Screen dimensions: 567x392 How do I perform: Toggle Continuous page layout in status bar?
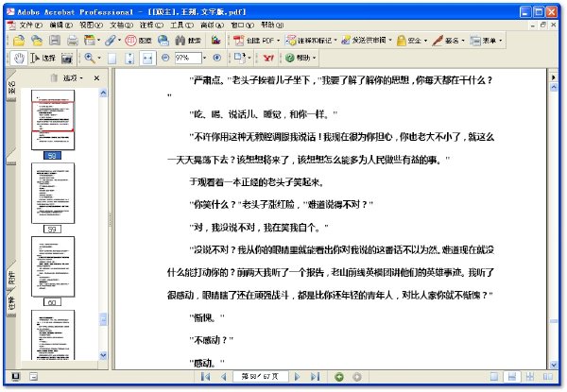511,377
